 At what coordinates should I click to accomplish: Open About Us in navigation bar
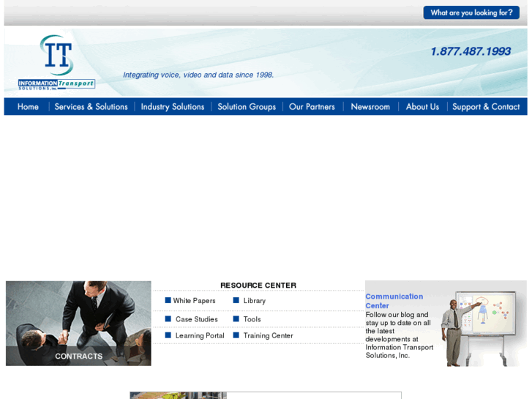[x=422, y=107]
